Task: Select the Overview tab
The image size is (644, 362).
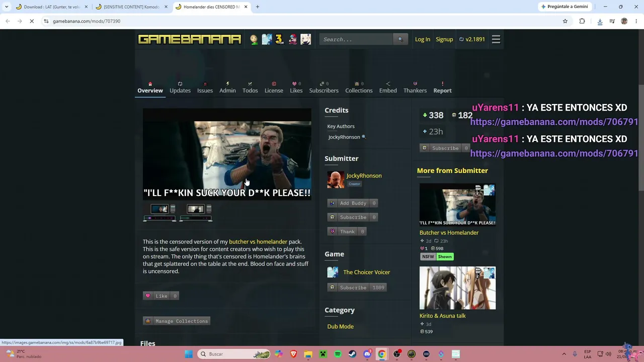Action: coord(150,87)
